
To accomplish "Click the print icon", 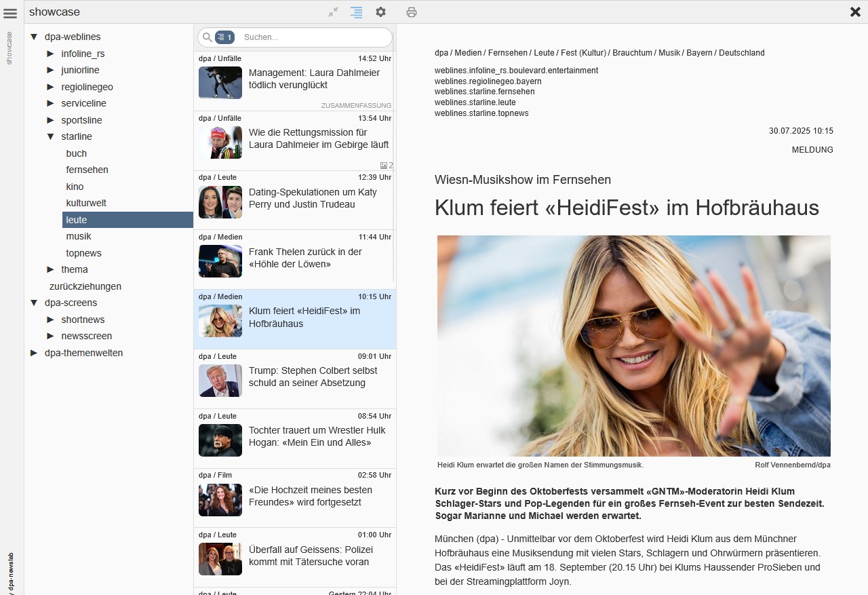I will click(412, 12).
